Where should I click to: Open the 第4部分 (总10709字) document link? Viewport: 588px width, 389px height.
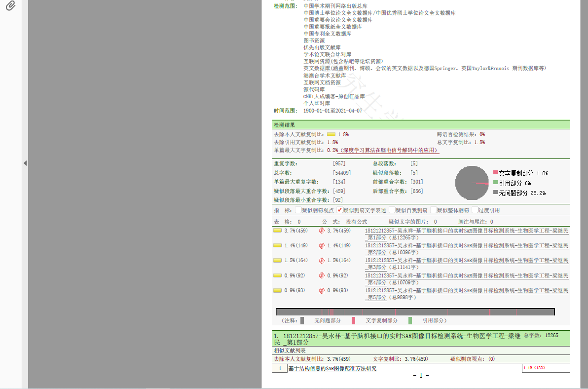467,279
